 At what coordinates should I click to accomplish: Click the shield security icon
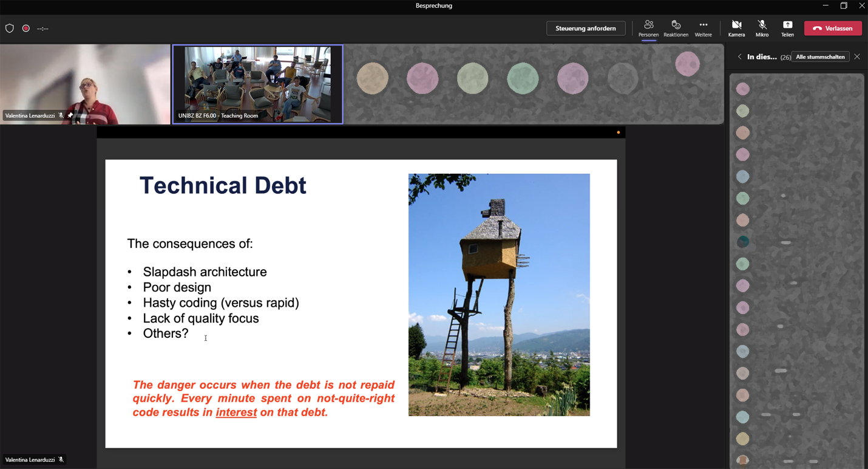click(10, 29)
